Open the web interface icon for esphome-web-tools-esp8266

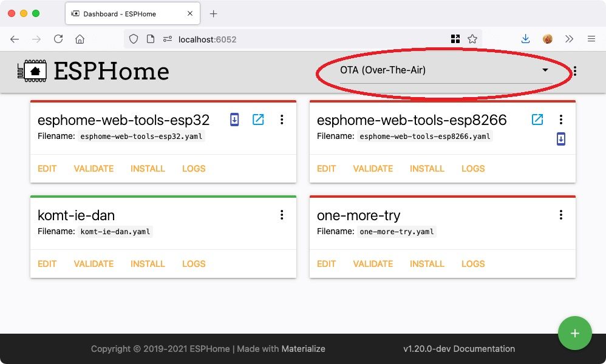click(537, 120)
